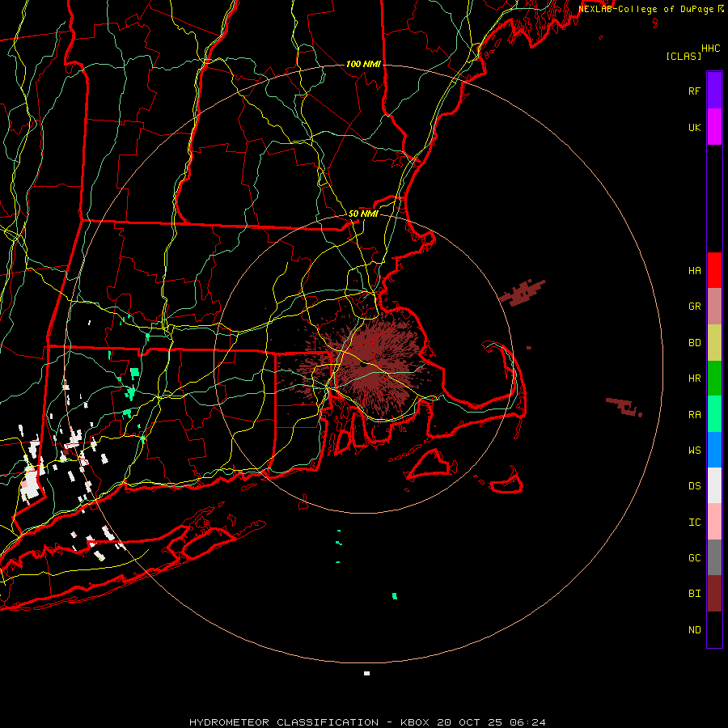Click the IC legend label

[x=695, y=523]
